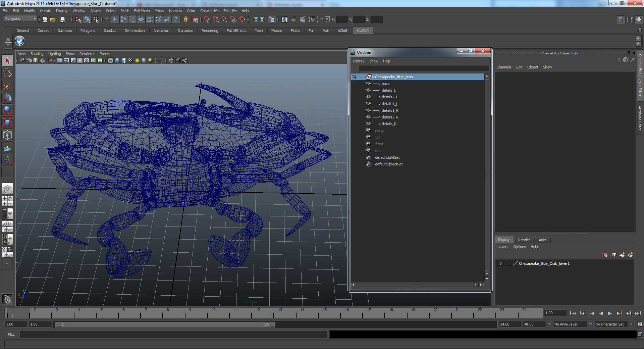The image size is (644, 349).
Task: Switch to the Polygons shelf tab
Action: click(88, 31)
